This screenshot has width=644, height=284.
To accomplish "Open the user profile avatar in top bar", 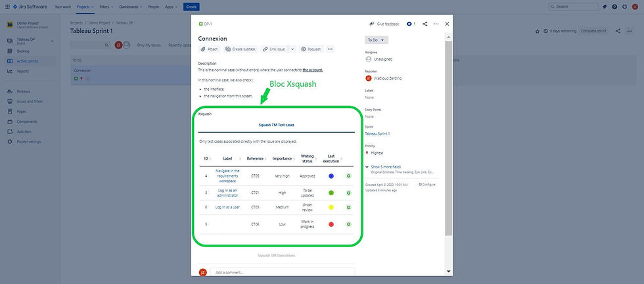I will click(635, 7).
